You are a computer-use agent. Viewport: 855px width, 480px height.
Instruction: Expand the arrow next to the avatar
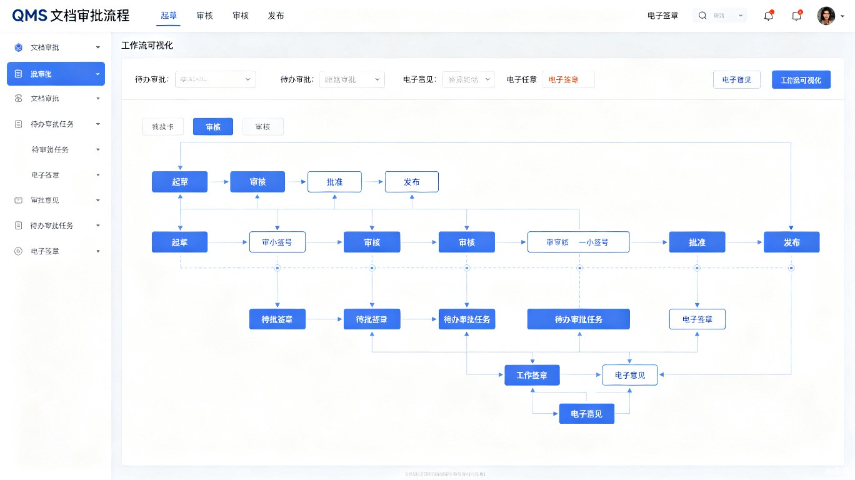pyautogui.click(x=842, y=16)
